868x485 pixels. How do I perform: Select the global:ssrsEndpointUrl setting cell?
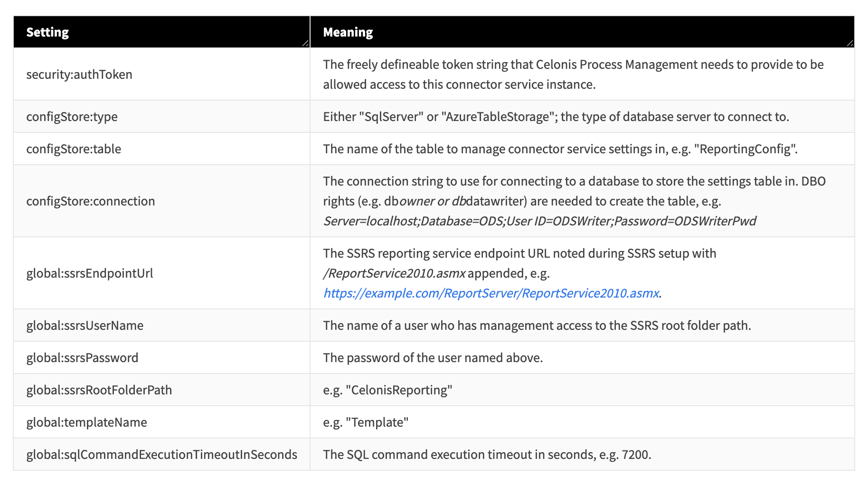[x=90, y=273]
